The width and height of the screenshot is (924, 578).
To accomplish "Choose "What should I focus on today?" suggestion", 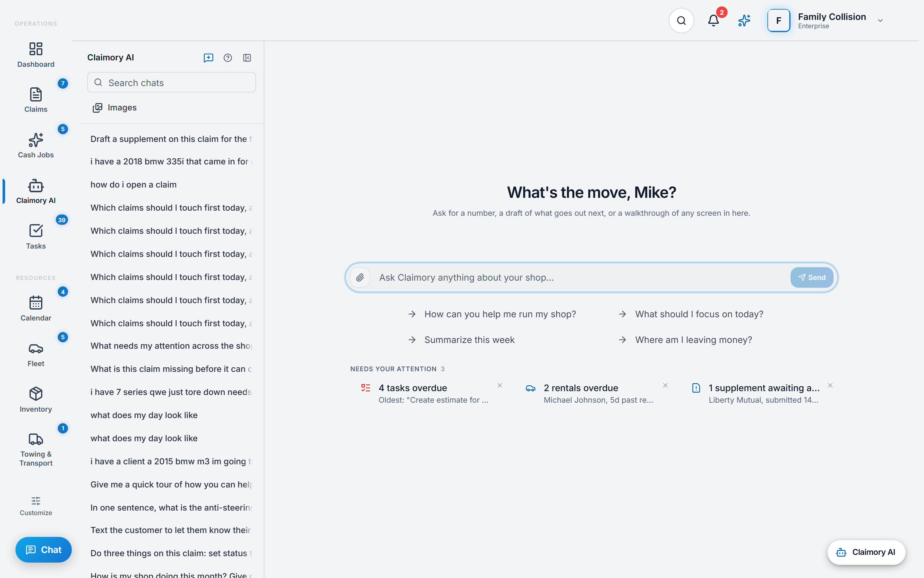I will point(691,314).
